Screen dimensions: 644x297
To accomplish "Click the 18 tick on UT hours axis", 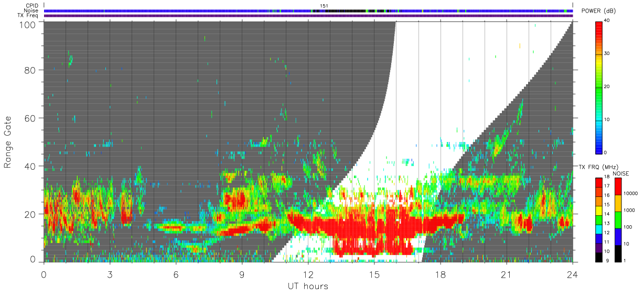I will tap(440, 274).
